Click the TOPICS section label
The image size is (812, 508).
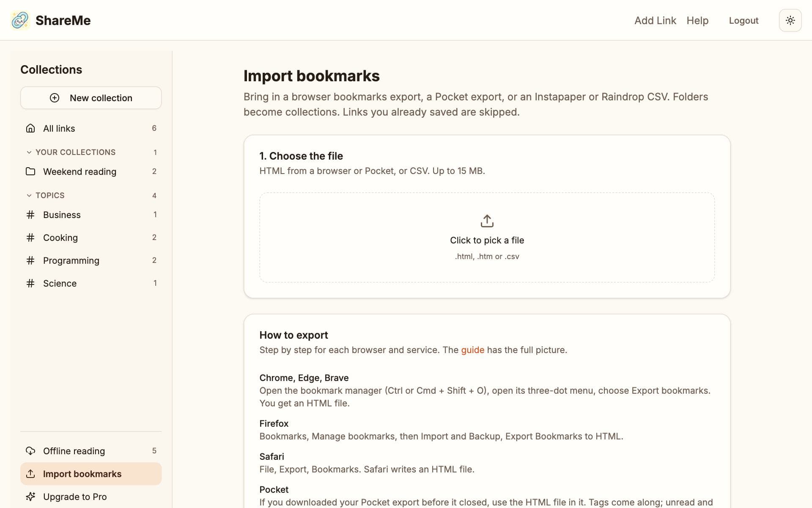[x=50, y=196]
